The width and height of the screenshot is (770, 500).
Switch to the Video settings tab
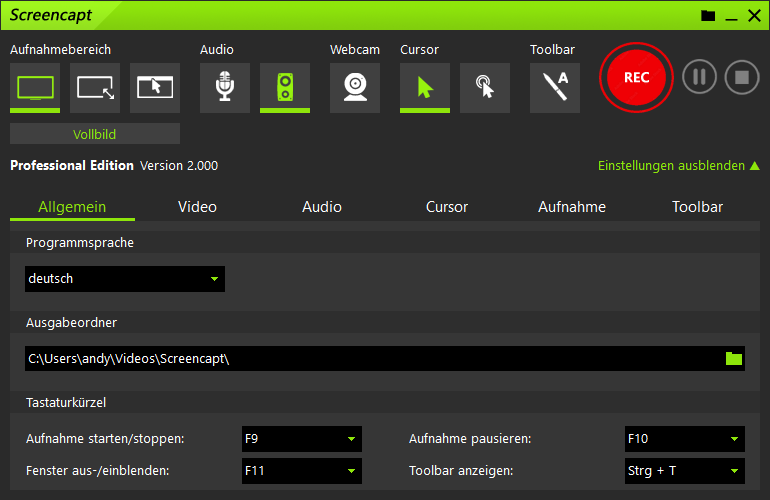(x=197, y=207)
